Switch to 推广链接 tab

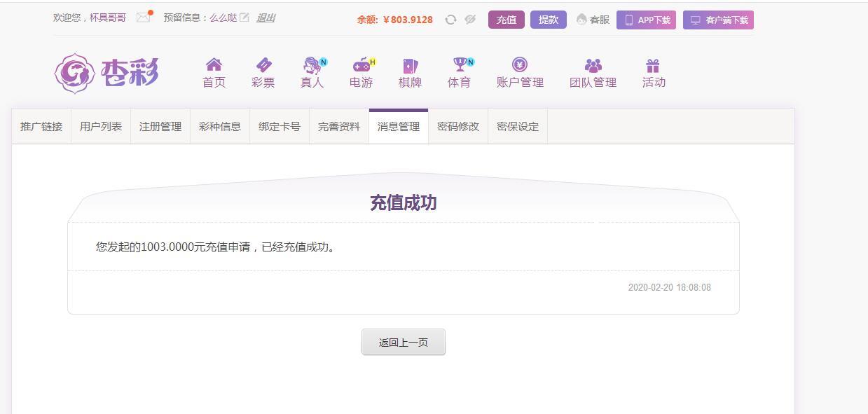coord(41,127)
